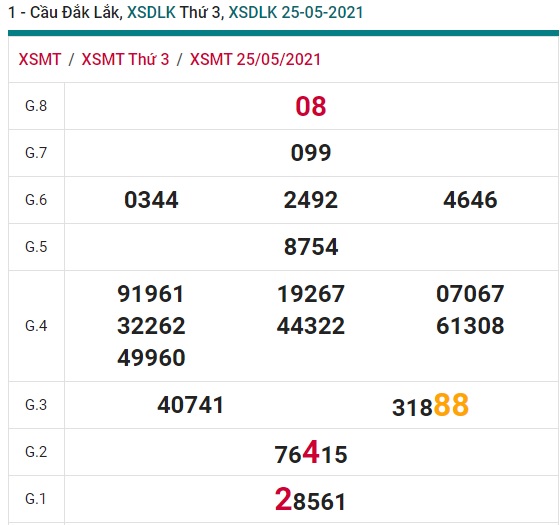The height and width of the screenshot is (525, 560).
Task: Click the G.6 result 4646
Action: coord(470,200)
